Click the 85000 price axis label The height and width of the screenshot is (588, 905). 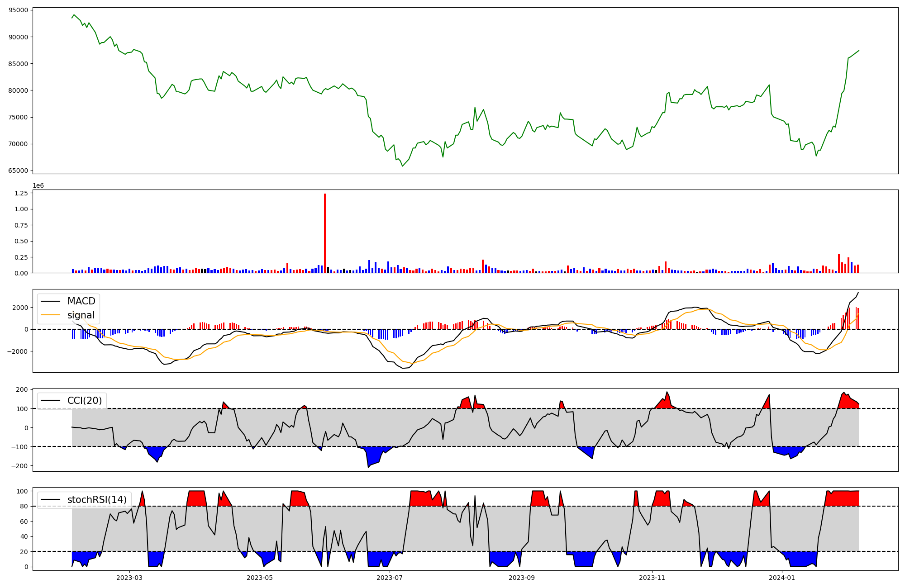(x=18, y=64)
